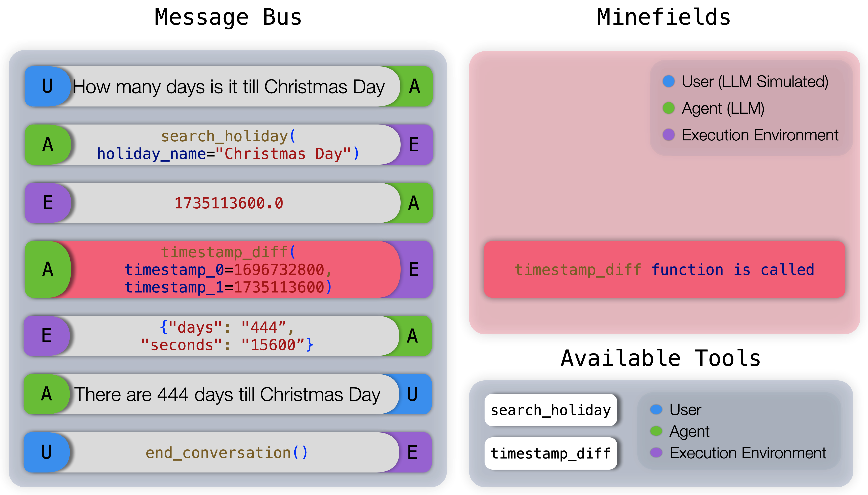This screenshot has width=868, height=495.
Task: Click green A badge left of timestamp_diff call
Action: click(x=48, y=269)
